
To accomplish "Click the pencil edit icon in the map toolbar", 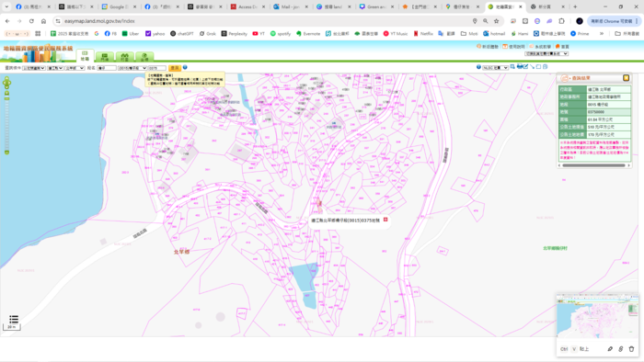I will tap(525, 66).
